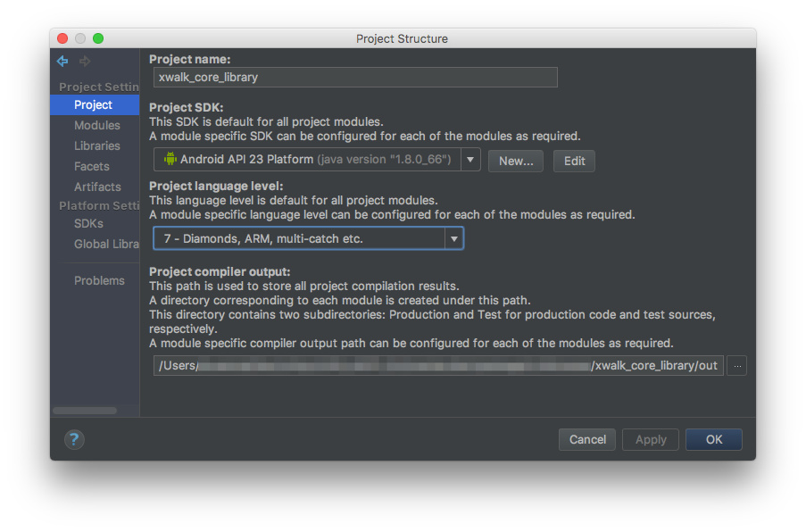The height and width of the screenshot is (532, 806).
Task: Click the Edit SDK button
Action: tap(574, 161)
